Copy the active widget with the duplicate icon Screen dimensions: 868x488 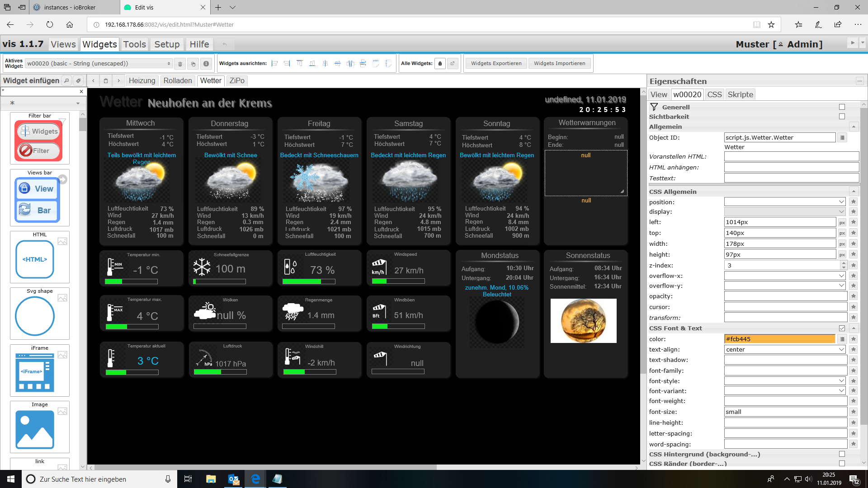pyautogui.click(x=193, y=64)
